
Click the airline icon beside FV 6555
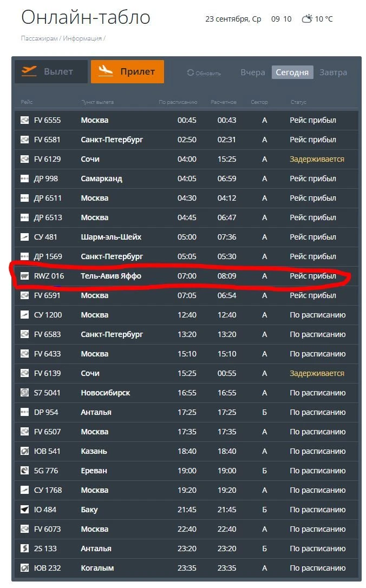pos(24,120)
